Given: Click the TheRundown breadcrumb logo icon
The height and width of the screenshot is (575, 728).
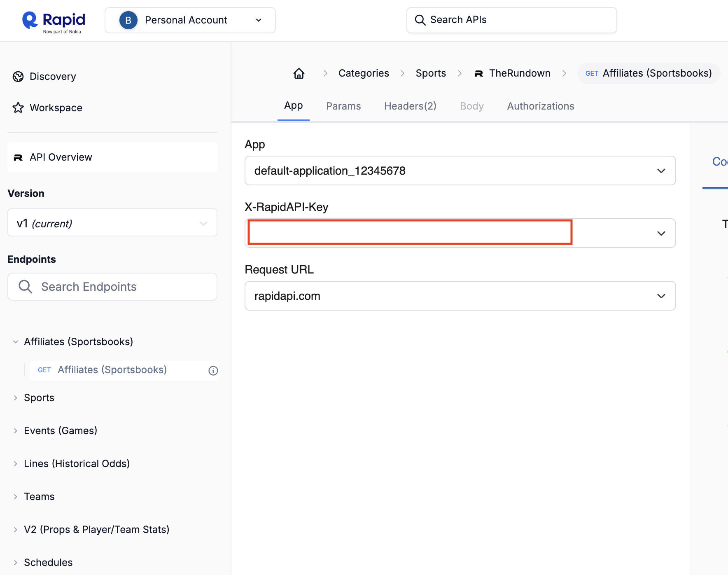Looking at the screenshot, I should pos(479,74).
